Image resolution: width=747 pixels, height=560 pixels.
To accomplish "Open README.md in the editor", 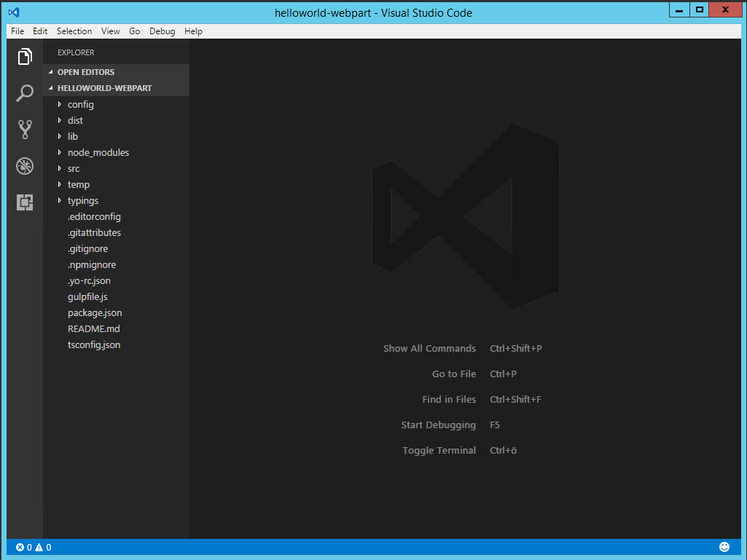I will (x=94, y=328).
